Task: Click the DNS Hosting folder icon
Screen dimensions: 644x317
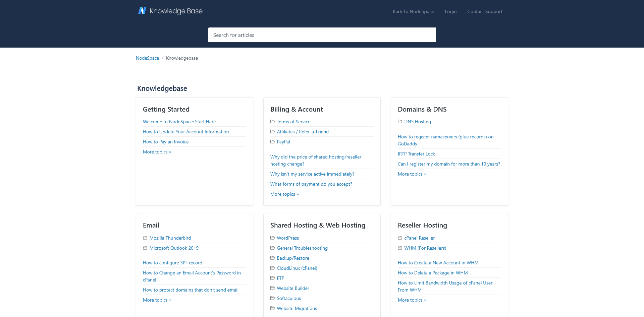Action: point(400,122)
